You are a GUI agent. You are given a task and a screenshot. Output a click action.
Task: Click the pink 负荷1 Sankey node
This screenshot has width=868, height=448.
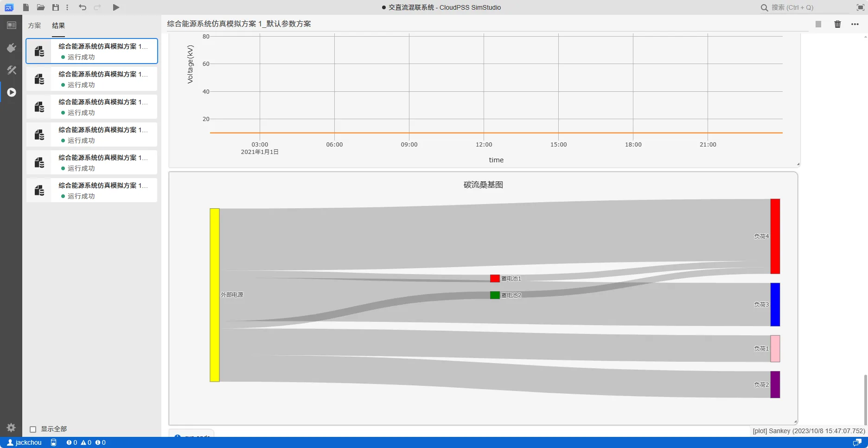pyautogui.click(x=775, y=349)
